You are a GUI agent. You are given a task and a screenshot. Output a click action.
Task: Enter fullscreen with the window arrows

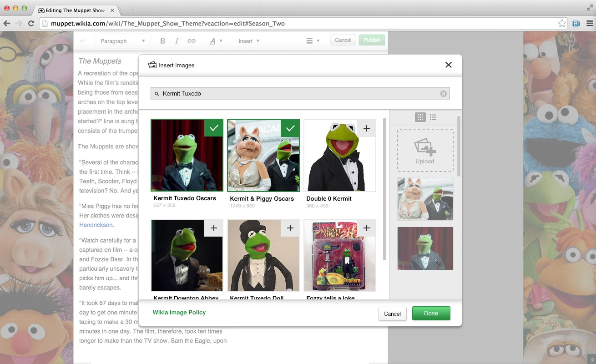click(590, 7)
